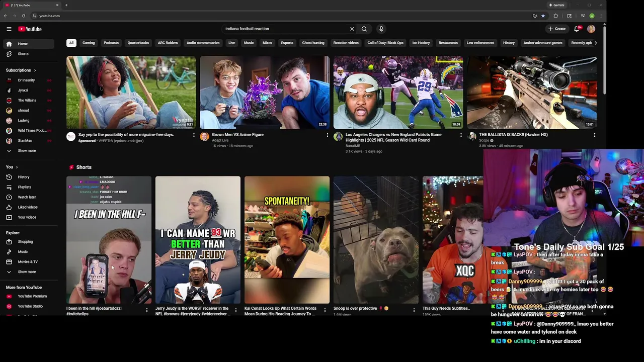The width and height of the screenshot is (644, 362).
Task: Go back in browser
Action: tap(6, 16)
